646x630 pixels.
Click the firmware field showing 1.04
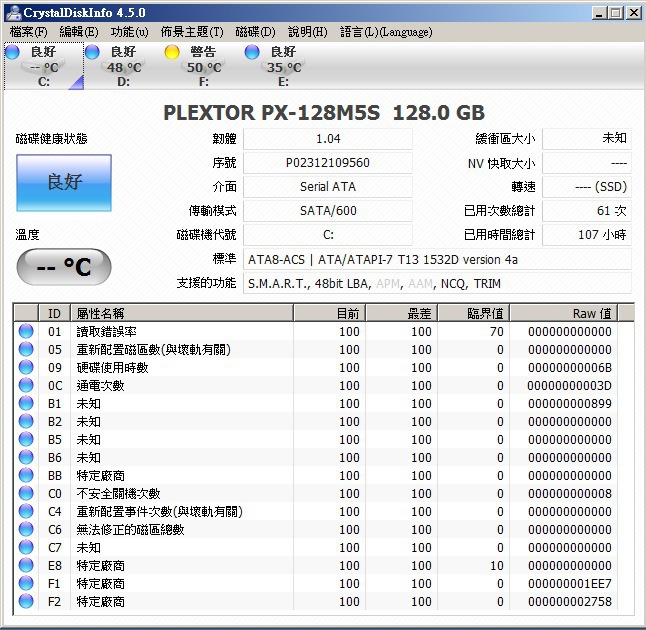coord(328,139)
